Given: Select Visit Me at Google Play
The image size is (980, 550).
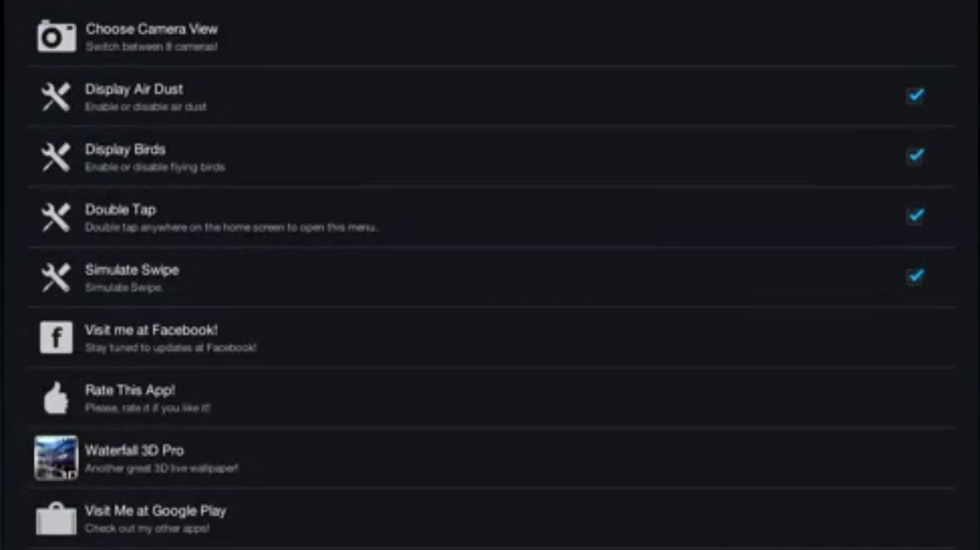Looking at the screenshot, I should 491,519.
